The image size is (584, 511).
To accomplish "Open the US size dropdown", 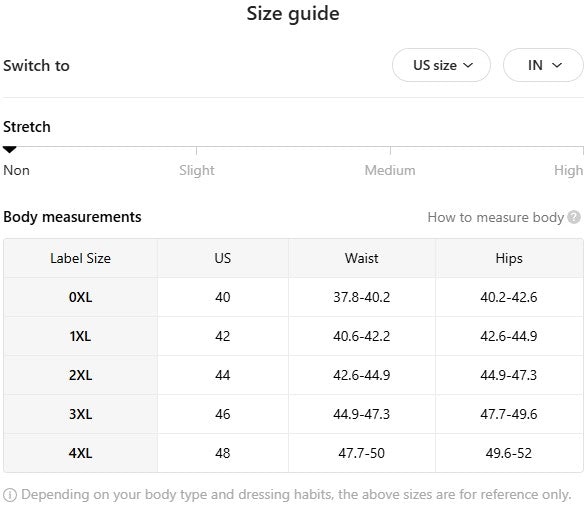I will click(441, 65).
